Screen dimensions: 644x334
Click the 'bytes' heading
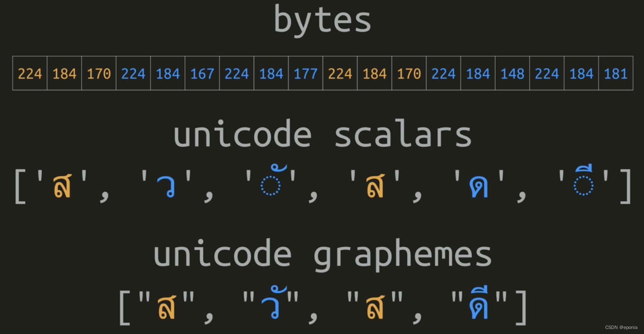coord(322,20)
